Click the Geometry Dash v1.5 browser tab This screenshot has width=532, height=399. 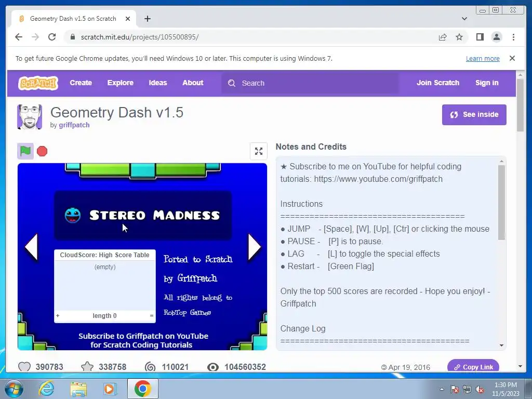click(73, 19)
